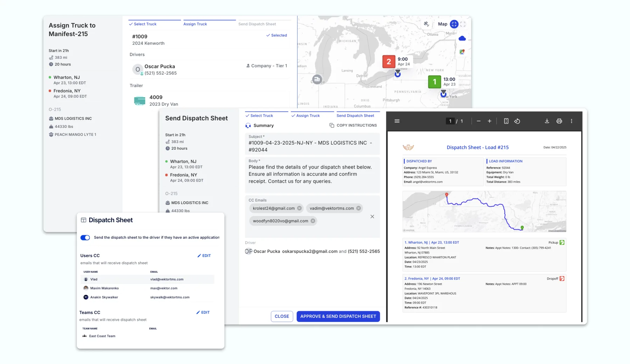This screenshot has height=364, width=630.
Task: Click the route map thumbnail in PDF
Action: tap(484, 211)
